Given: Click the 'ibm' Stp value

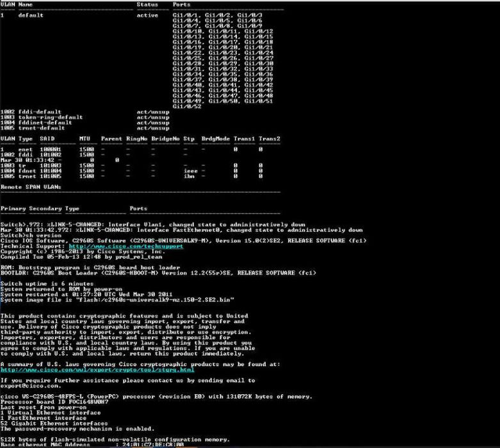Looking at the screenshot, I should (189, 177).
